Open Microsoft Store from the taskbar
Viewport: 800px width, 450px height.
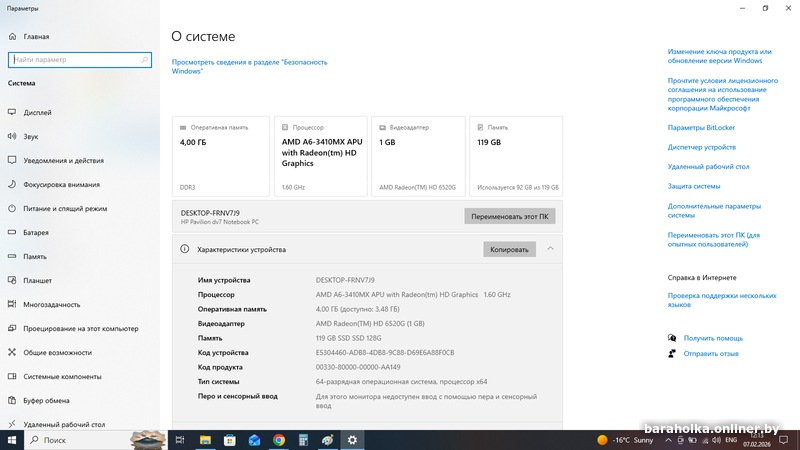(230, 440)
